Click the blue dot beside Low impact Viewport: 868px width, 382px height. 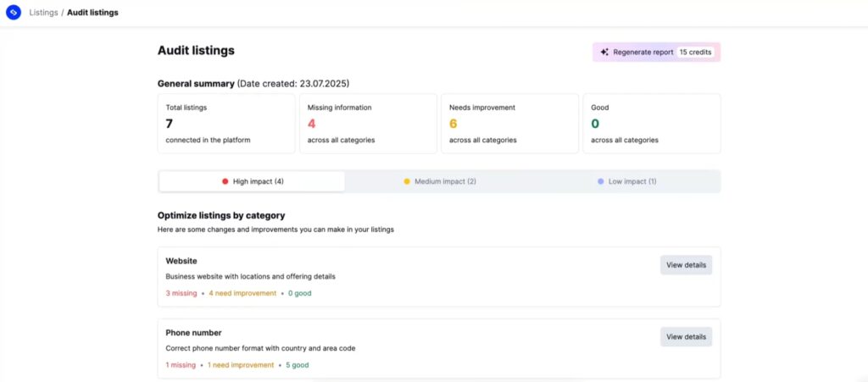pyautogui.click(x=601, y=181)
